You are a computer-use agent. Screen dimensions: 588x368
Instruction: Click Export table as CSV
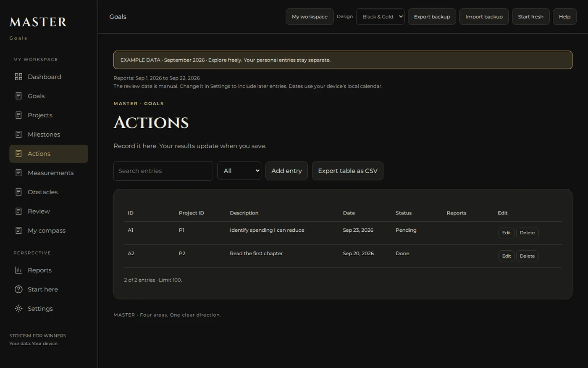[347, 171]
